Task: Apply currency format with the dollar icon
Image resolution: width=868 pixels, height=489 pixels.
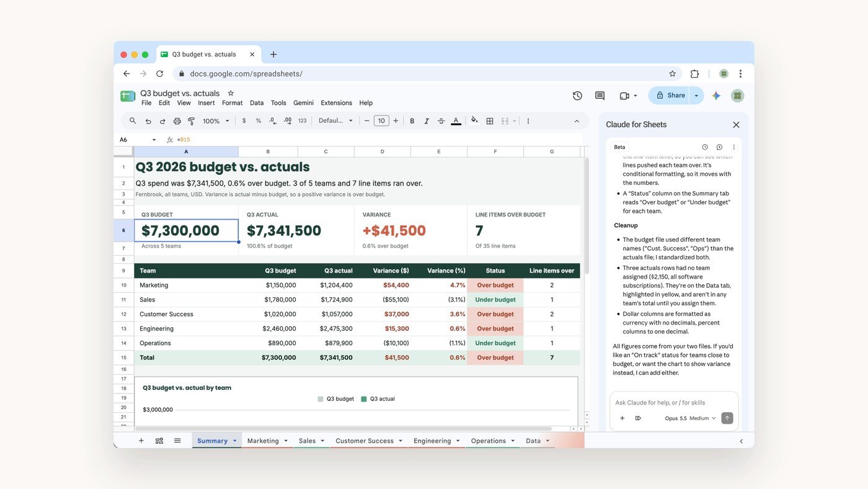Action: (244, 121)
